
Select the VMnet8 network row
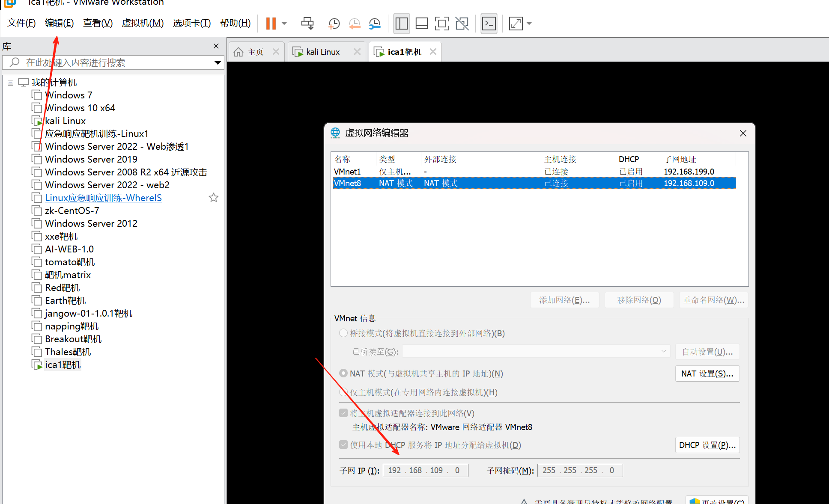tap(534, 183)
